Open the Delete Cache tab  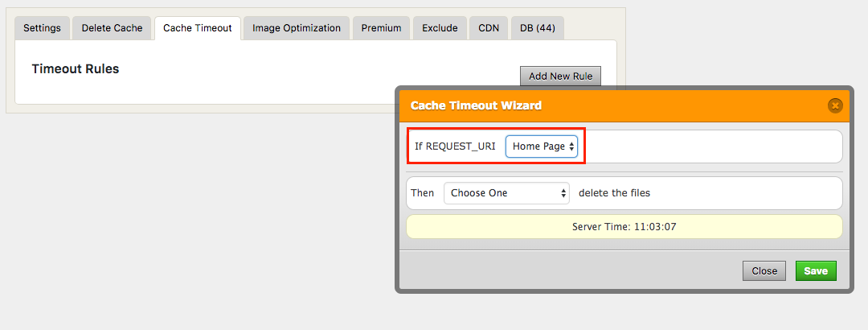[x=112, y=28]
